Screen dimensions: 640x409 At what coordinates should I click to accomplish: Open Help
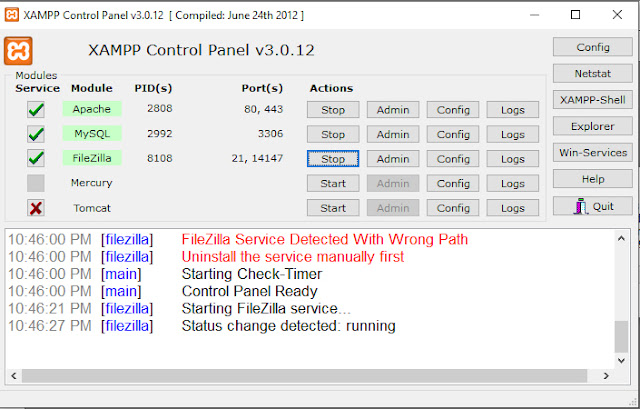pyautogui.click(x=593, y=179)
